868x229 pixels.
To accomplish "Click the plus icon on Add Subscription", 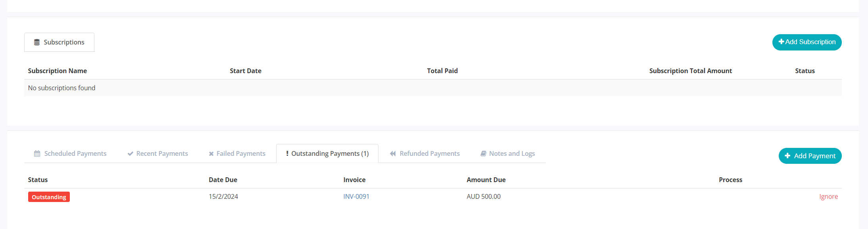I will [x=781, y=42].
